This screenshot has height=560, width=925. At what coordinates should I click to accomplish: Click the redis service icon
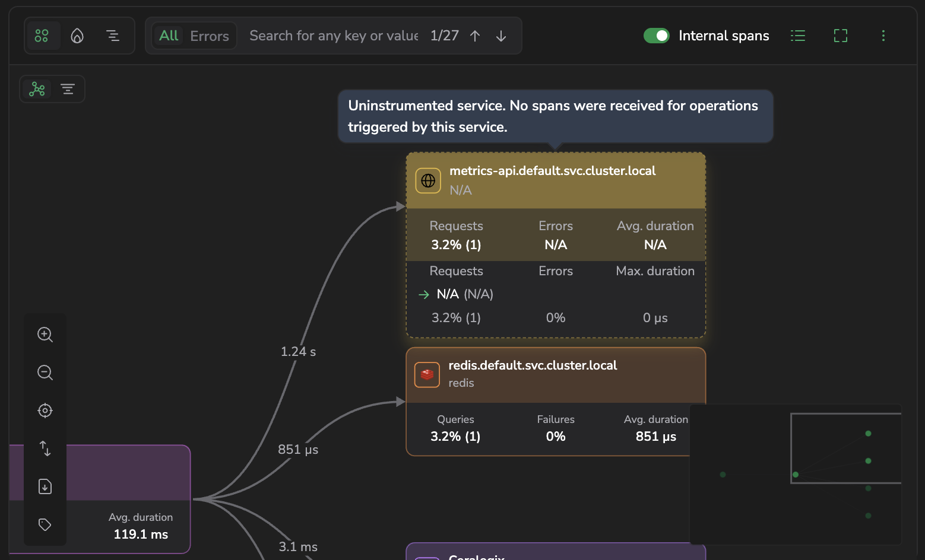click(427, 375)
